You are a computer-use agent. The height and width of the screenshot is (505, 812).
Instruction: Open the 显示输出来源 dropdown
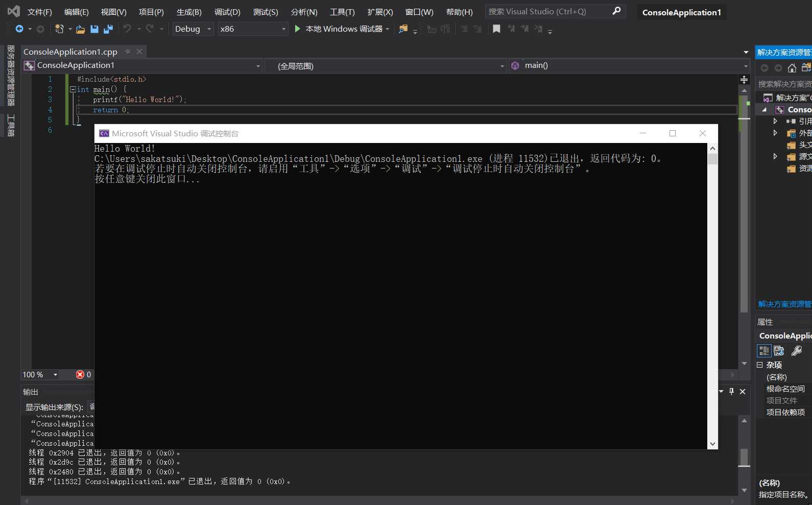click(91, 407)
